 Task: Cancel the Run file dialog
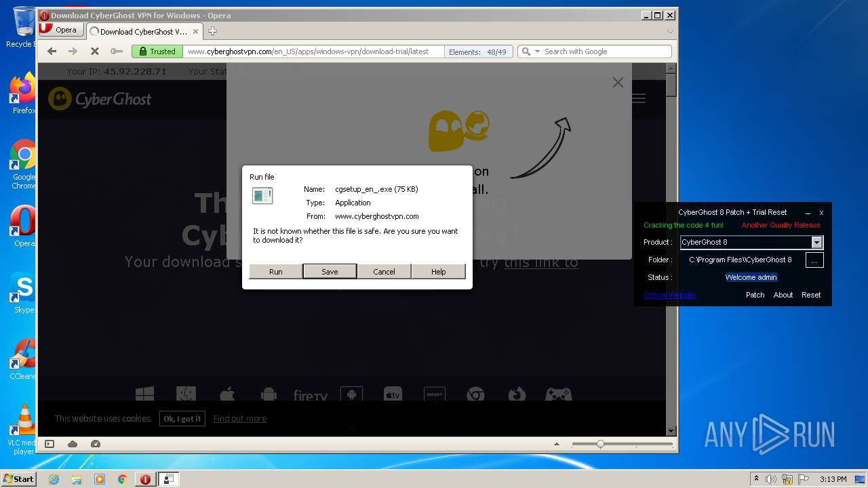[384, 271]
